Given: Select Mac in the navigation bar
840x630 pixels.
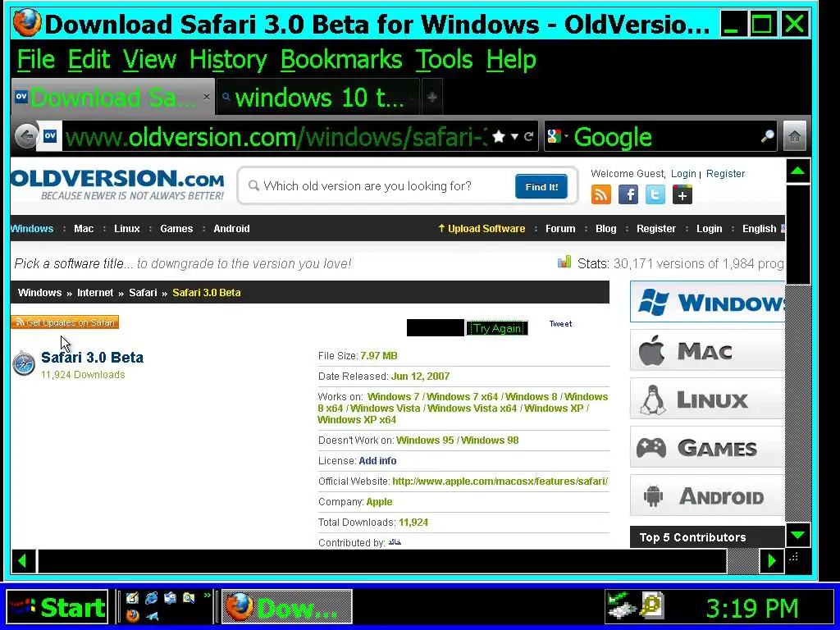Looking at the screenshot, I should tap(84, 229).
